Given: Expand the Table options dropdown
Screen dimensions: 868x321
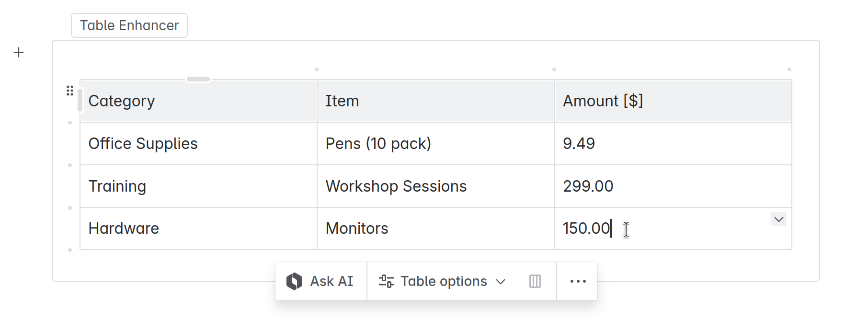Looking at the screenshot, I should tap(501, 281).
